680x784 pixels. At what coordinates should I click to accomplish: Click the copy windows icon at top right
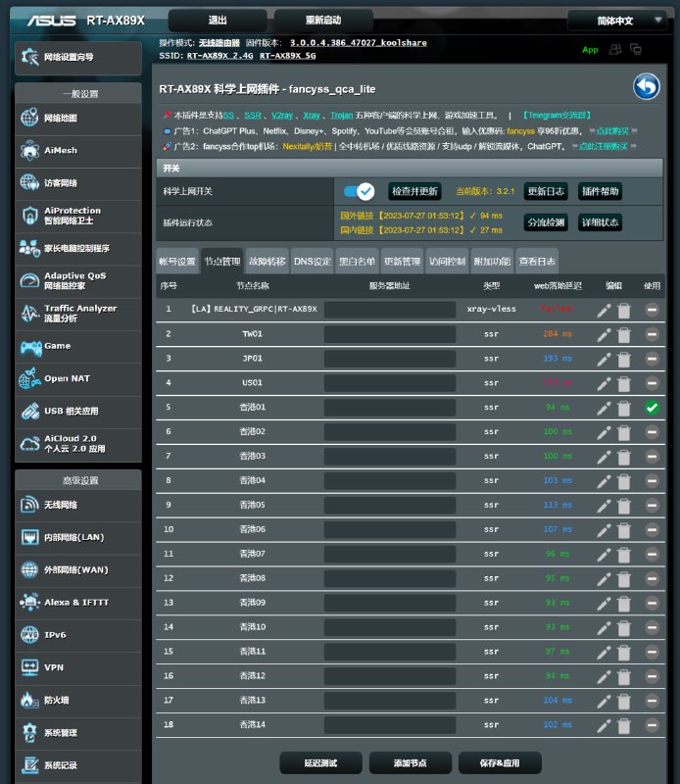(636, 49)
